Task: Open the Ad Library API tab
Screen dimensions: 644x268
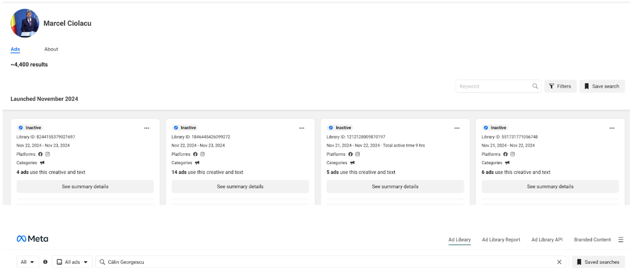Action: (547, 240)
